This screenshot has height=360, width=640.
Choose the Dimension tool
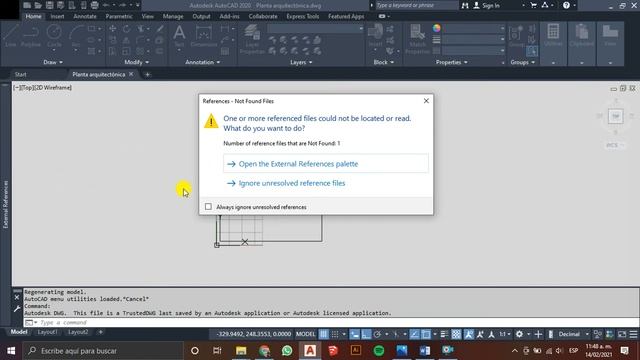203,36
